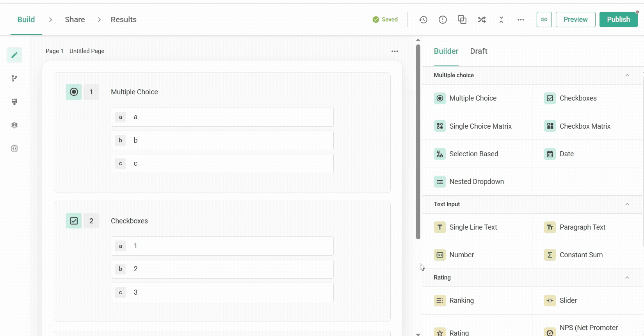Go to the Results tab
This screenshot has width=644, height=336.
coord(123,19)
